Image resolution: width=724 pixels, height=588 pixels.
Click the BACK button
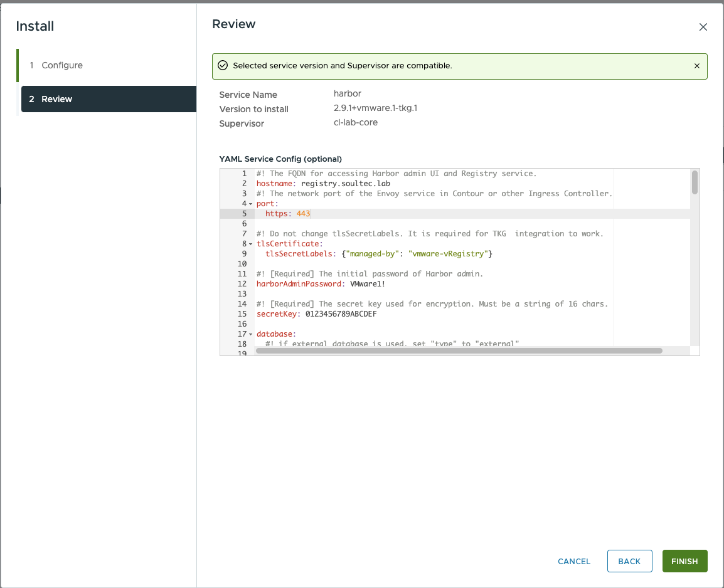(629, 561)
